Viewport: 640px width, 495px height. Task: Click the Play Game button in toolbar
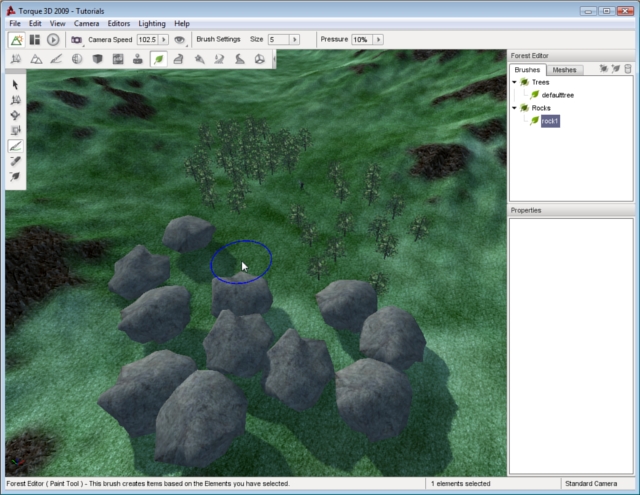pyautogui.click(x=52, y=39)
